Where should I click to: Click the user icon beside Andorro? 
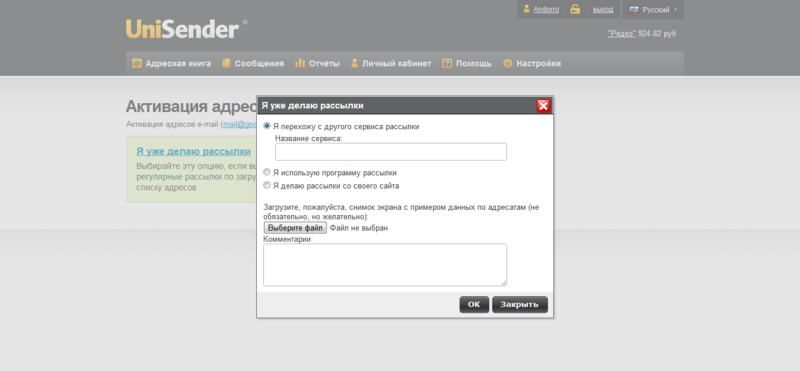point(527,9)
